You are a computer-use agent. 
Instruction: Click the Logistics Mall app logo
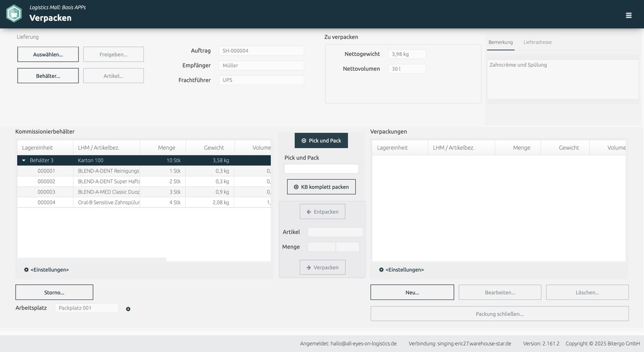click(14, 14)
